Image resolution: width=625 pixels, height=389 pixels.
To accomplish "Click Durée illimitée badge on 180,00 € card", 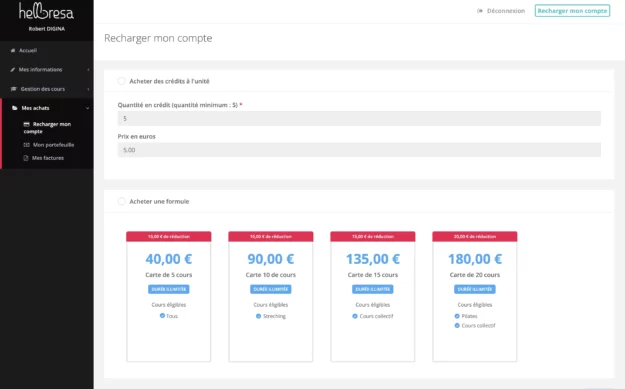I will 475,289.
